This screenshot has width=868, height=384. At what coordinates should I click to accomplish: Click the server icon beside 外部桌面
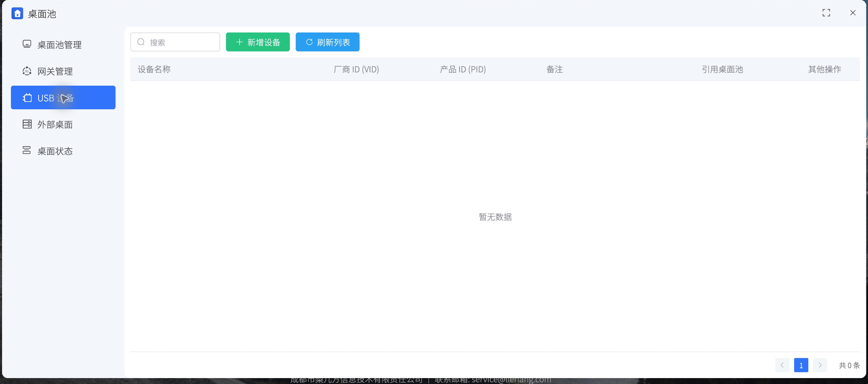(27, 124)
